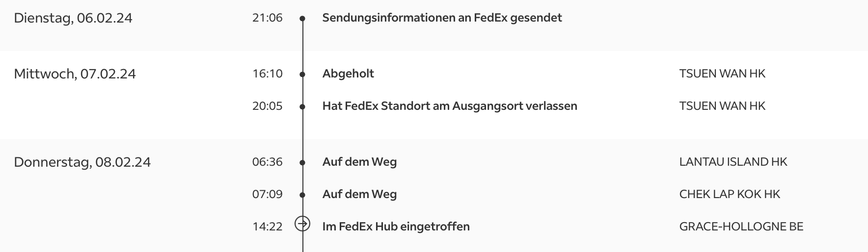Select 'Auf dem Weg' at Chek Lap Kok
Screen dimensions: 868x252
coord(359,194)
